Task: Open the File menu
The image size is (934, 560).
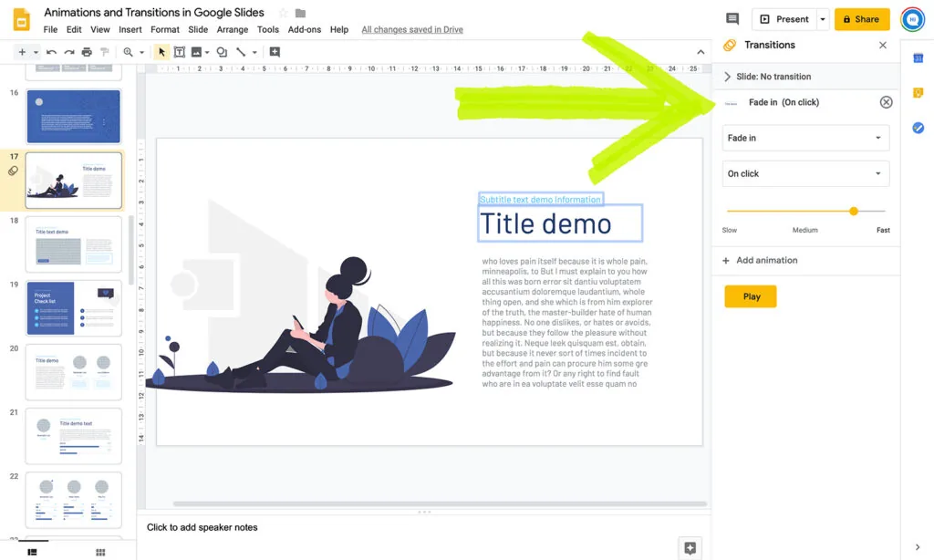Action: 51,30
